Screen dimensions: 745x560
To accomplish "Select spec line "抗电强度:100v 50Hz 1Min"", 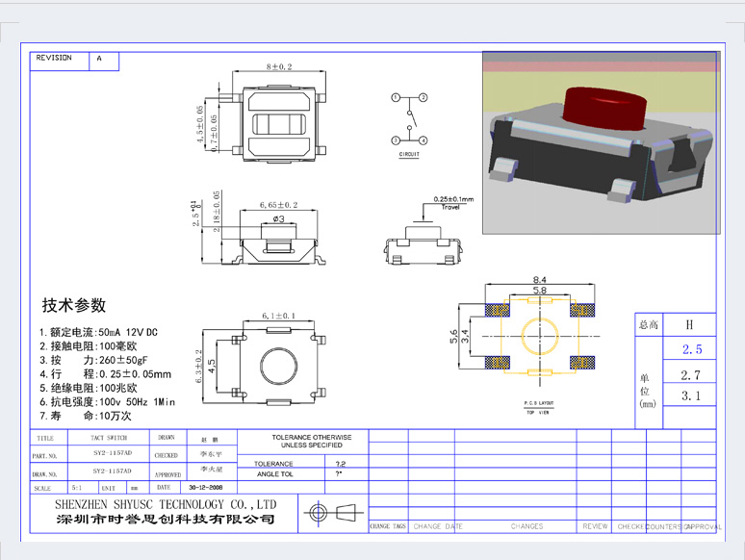I will coord(108,402).
